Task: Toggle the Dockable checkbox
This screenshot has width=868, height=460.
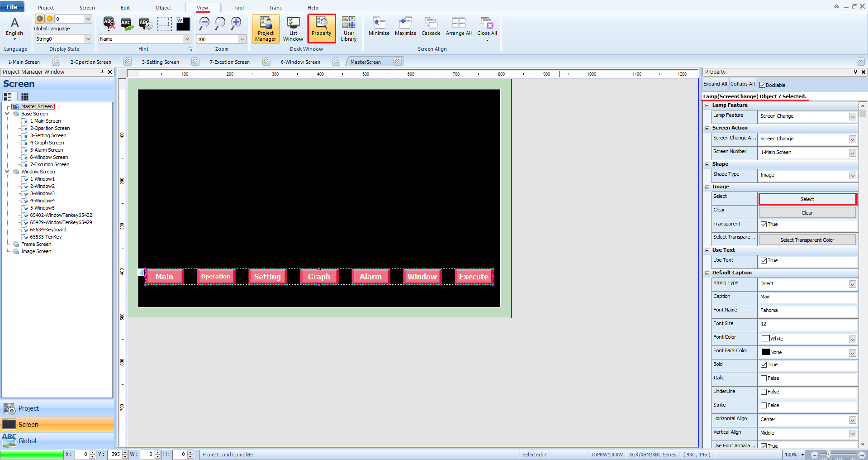Action: point(763,85)
